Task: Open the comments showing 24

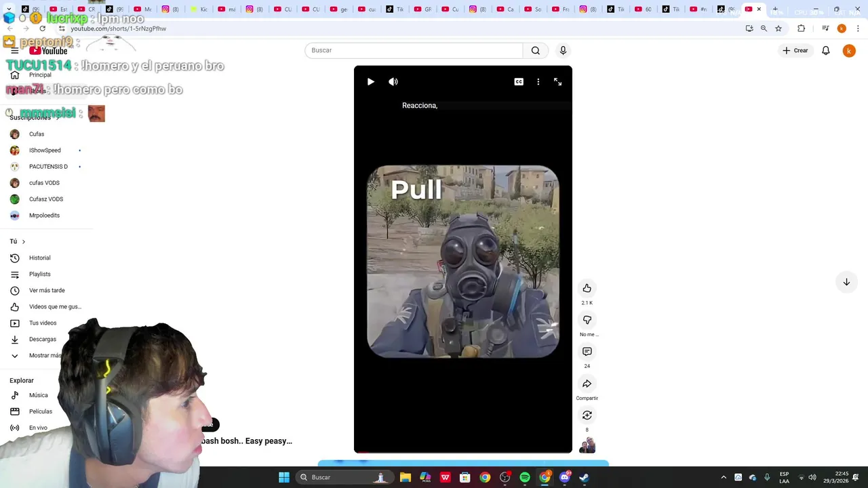Action: click(x=587, y=352)
